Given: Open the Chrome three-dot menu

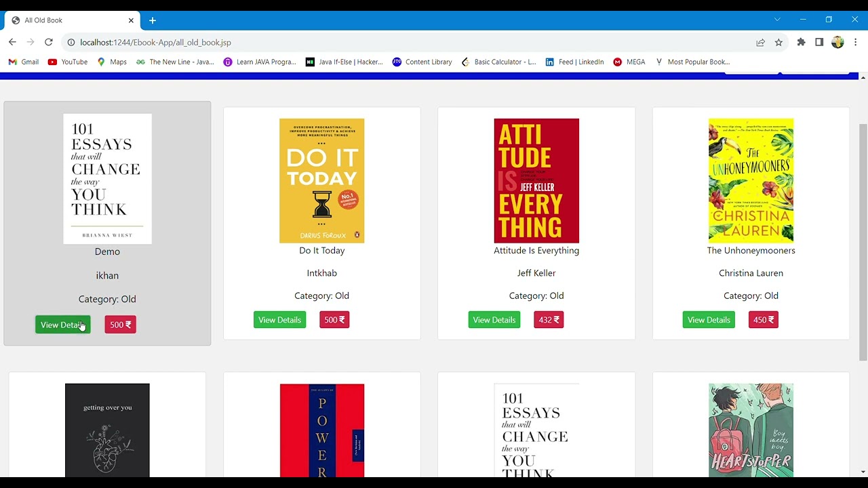Looking at the screenshot, I should [x=856, y=42].
